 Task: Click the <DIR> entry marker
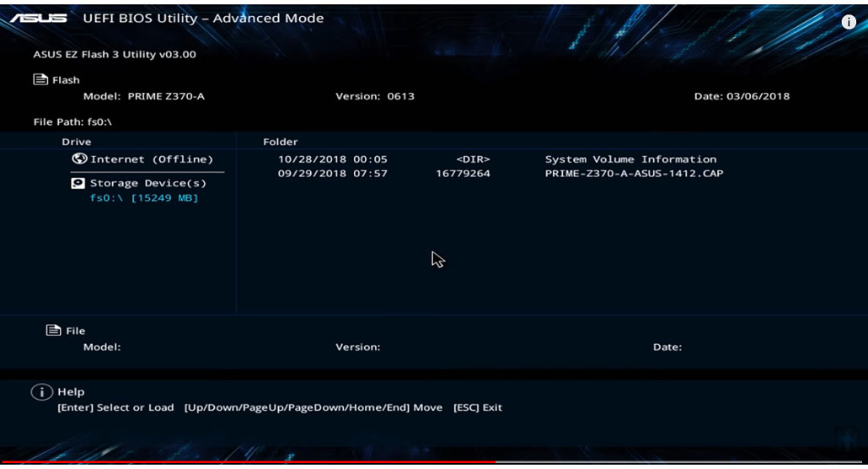[473, 159]
